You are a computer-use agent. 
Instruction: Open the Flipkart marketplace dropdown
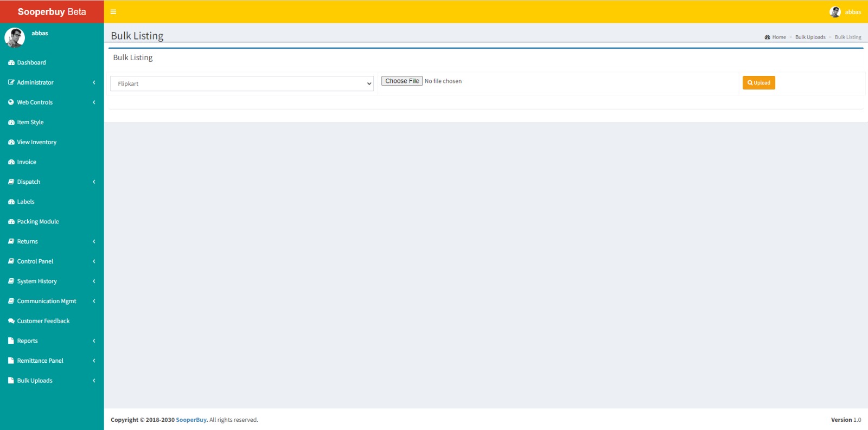pyautogui.click(x=242, y=84)
